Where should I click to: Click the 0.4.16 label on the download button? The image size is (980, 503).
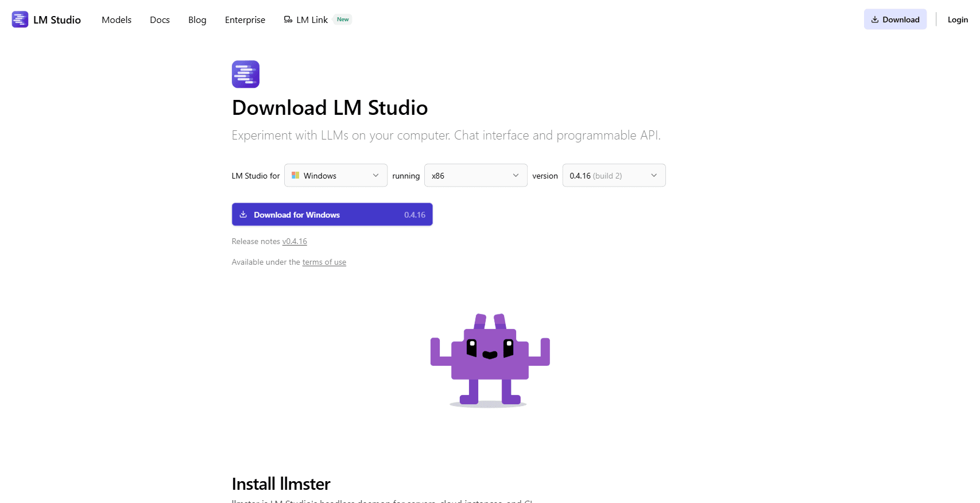415,215
